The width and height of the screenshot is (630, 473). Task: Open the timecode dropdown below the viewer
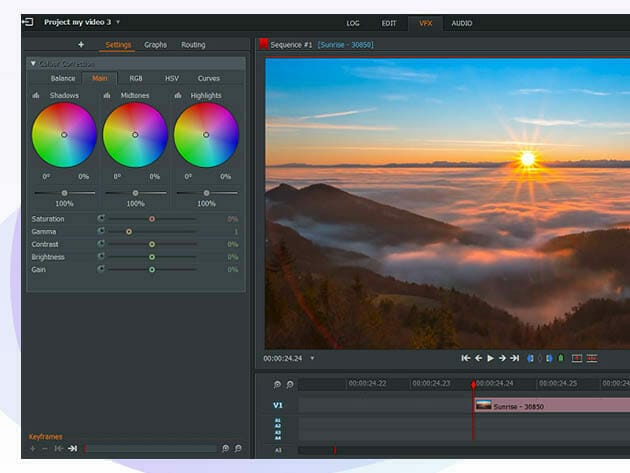click(x=312, y=358)
